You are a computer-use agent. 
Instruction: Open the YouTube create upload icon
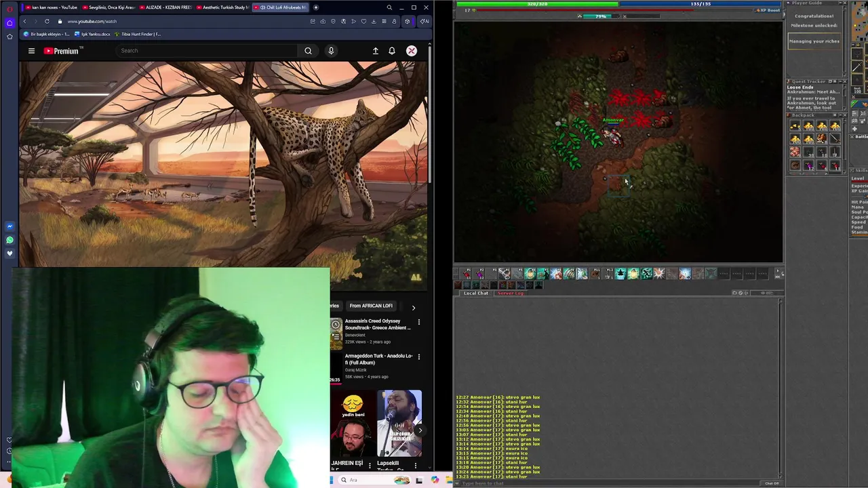tap(375, 51)
